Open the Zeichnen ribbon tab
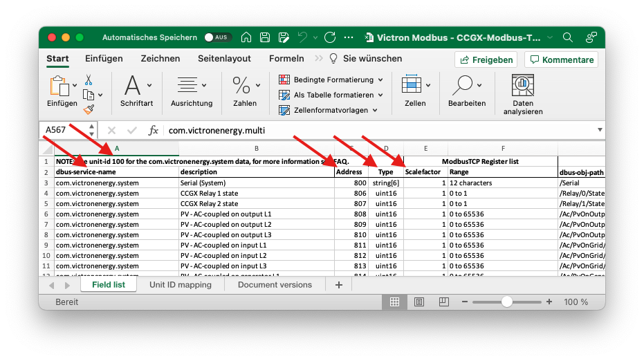The height and width of the screenshot is (361, 644). (x=160, y=59)
